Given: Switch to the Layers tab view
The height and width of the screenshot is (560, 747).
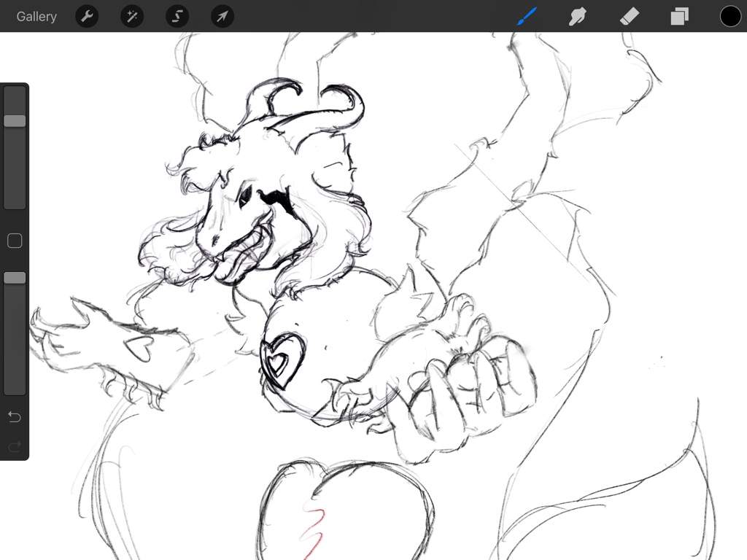Looking at the screenshot, I should (679, 16).
